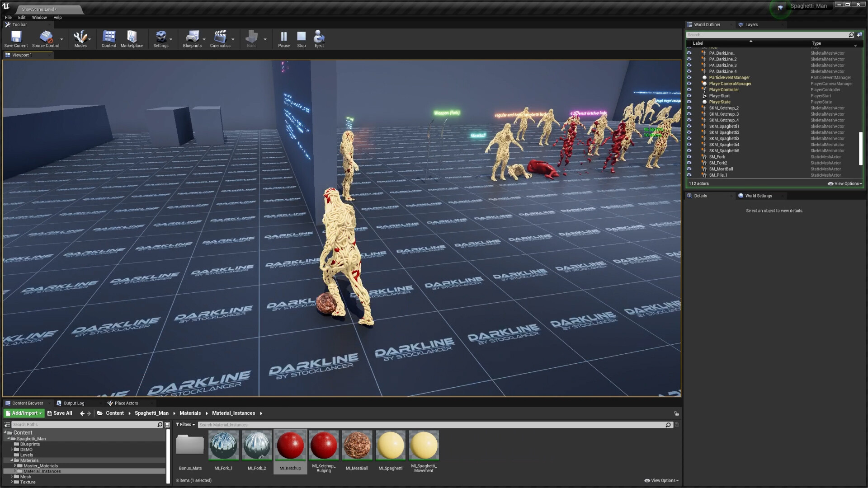
Task: Toggle SKM_Ketchup_3 visibility in World Outliner
Action: [x=689, y=114]
